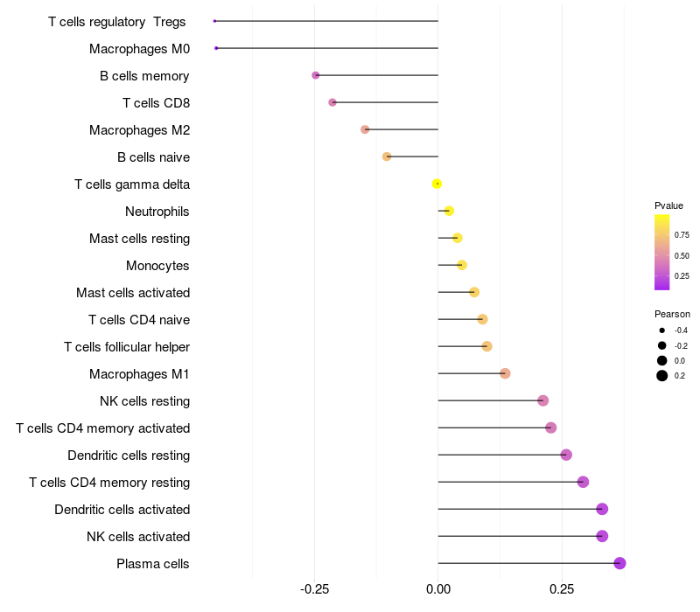Select the T cells CD8 label

tap(156, 103)
